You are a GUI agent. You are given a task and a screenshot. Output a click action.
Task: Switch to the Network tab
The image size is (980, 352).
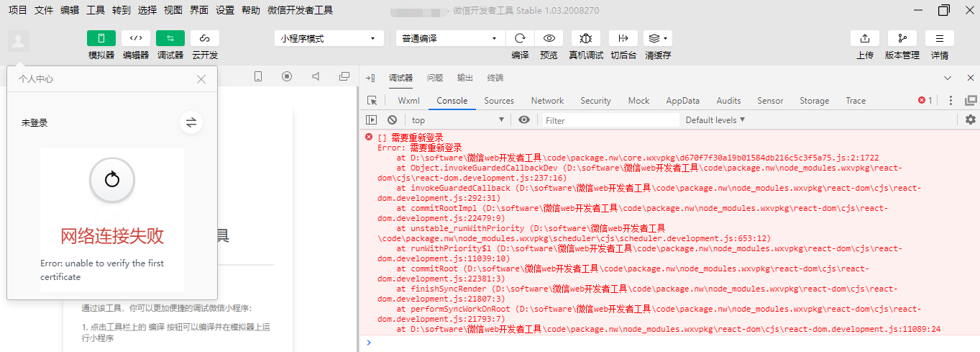click(547, 101)
